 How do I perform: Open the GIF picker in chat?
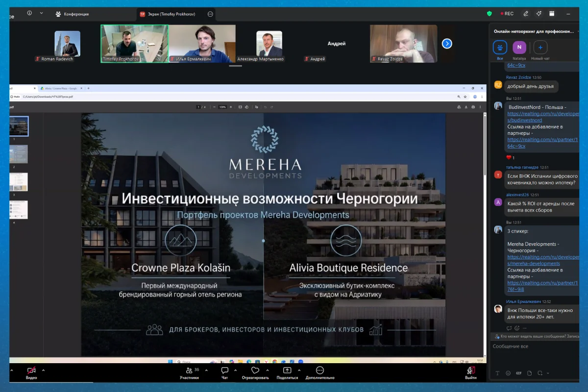coord(518,373)
